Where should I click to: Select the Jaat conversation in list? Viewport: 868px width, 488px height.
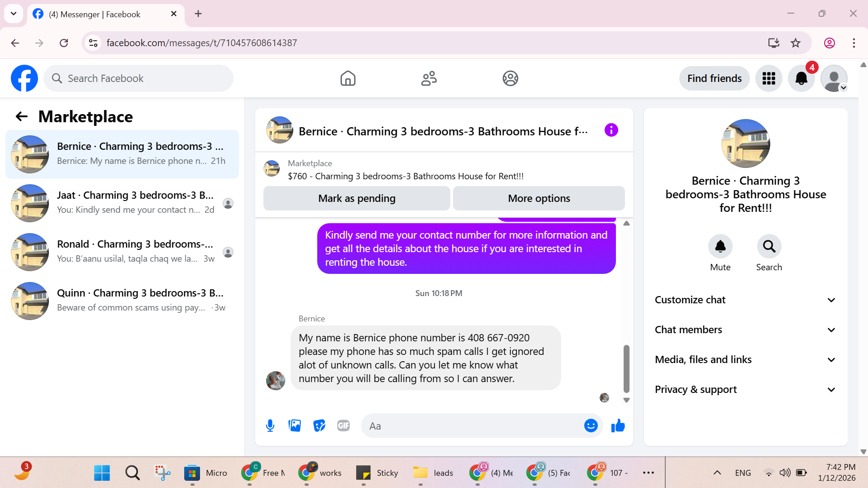(x=122, y=203)
